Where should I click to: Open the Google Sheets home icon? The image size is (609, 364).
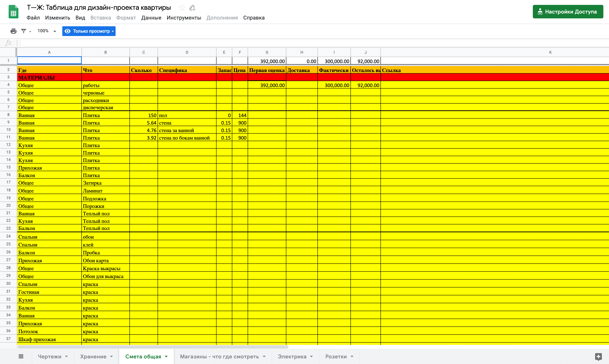coord(14,12)
